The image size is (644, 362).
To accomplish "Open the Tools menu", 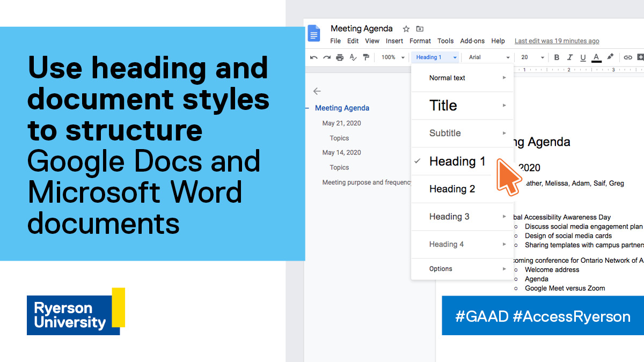I will pyautogui.click(x=445, y=41).
